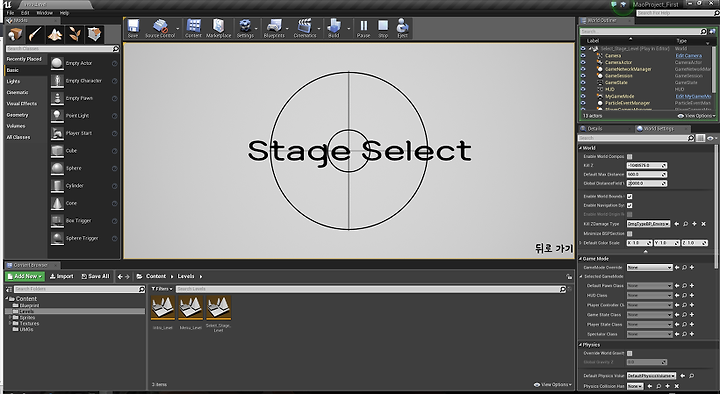The width and height of the screenshot is (720, 394).
Task: Switch to the World Settings tab
Action: click(x=658, y=129)
